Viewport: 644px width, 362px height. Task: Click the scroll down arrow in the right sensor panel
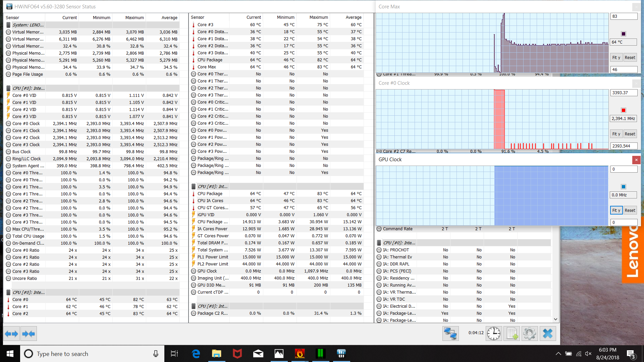pos(555,319)
